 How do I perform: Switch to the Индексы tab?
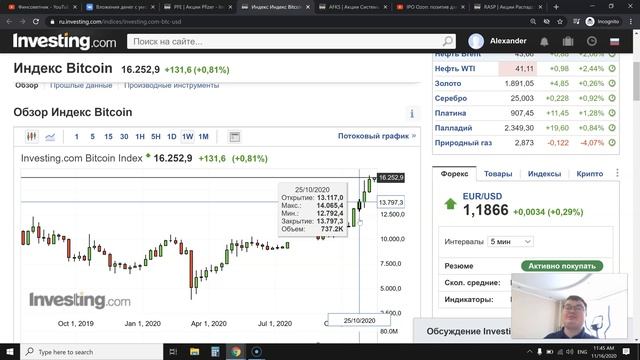[544, 173]
